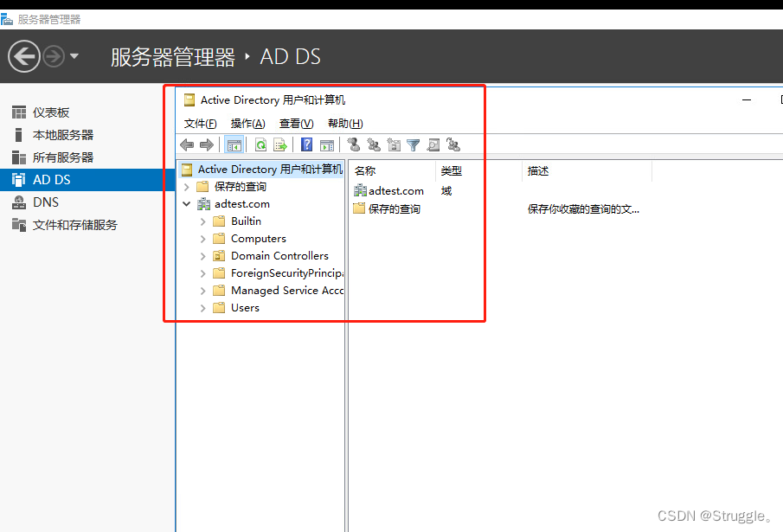
Task: Click 服务器管理器 in the breadcrumb
Action: 173,57
